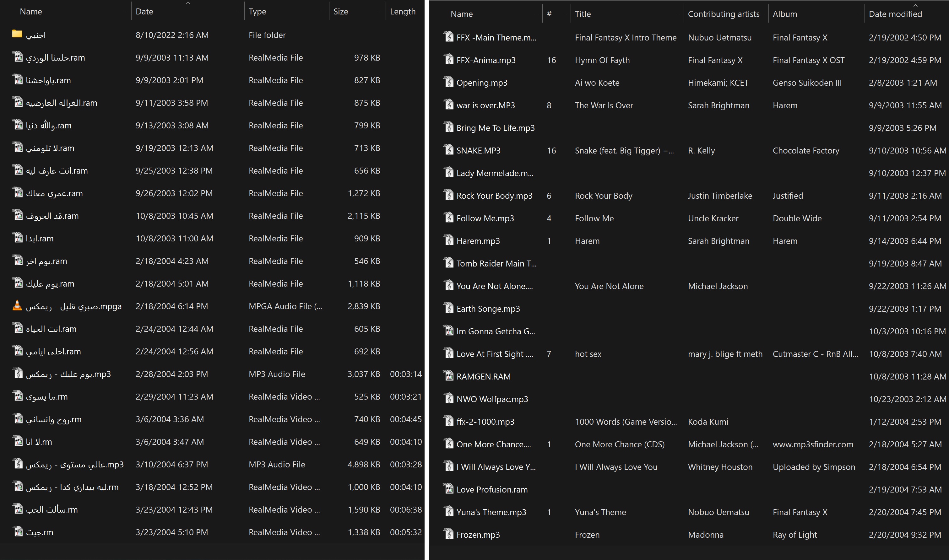Click the file icon next to Opening.mp3
Viewport: 949px width, 560px height.
tap(448, 82)
